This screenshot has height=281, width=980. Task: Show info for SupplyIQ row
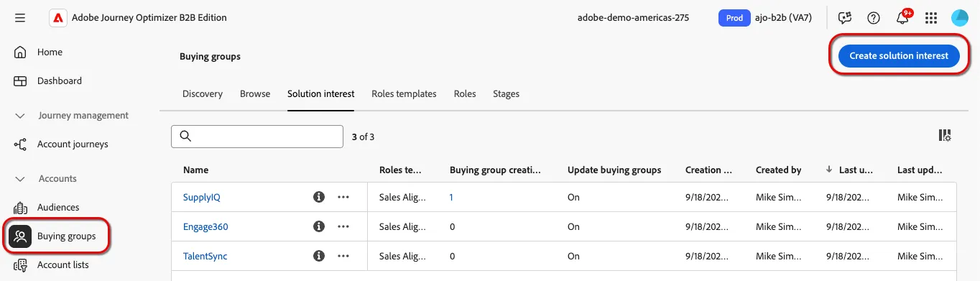click(319, 197)
